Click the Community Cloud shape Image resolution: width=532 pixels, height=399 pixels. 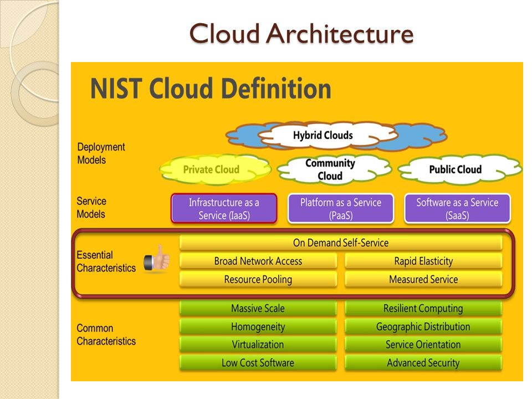click(335, 170)
